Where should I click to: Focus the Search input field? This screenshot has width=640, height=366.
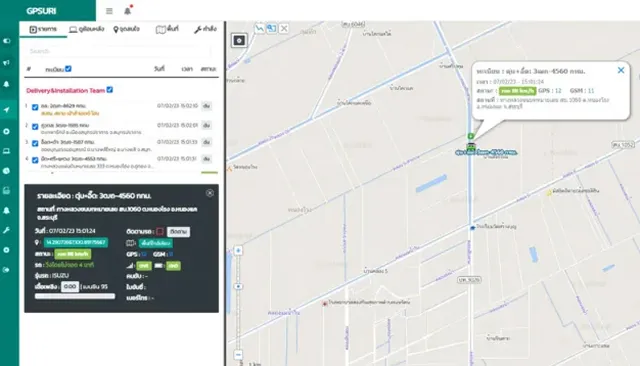pyautogui.click(x=119, y=51)
